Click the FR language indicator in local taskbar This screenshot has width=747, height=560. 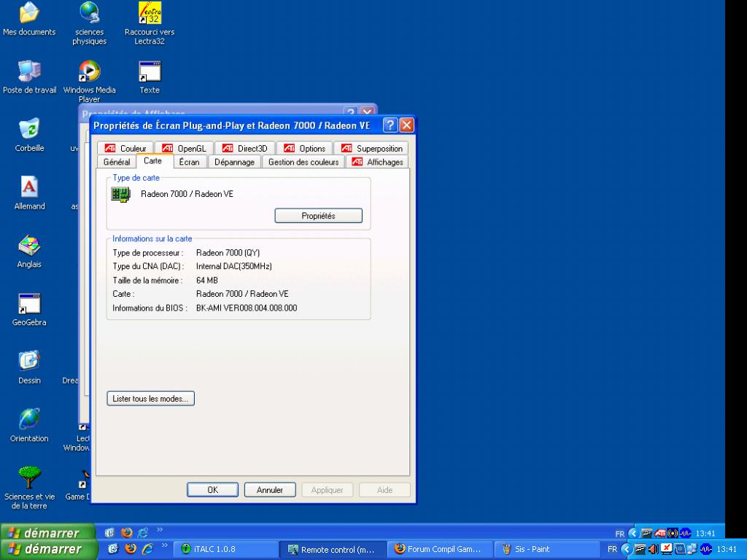[612, 550]
